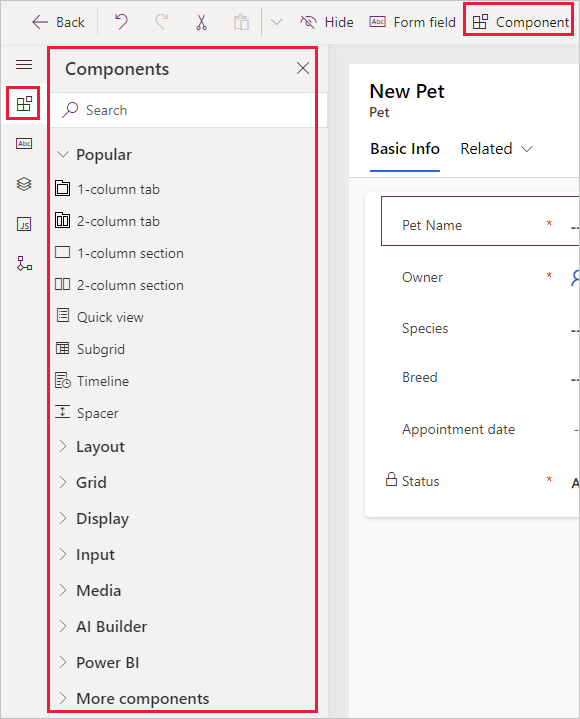Screen dimensions: 580x719
Task: Open the Related tab dropdown
Action: pyautogui.click(x=497, y=149)
